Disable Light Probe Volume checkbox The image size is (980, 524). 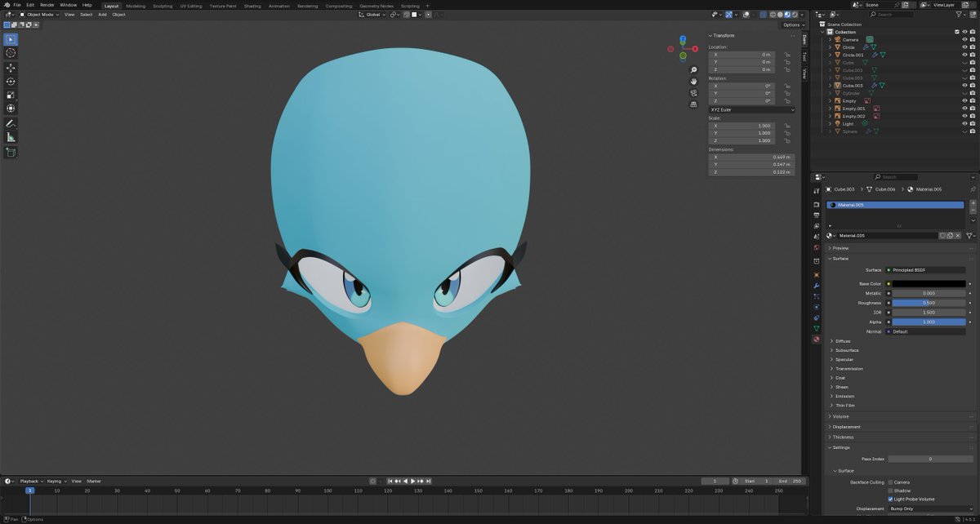tap(890, 499)
